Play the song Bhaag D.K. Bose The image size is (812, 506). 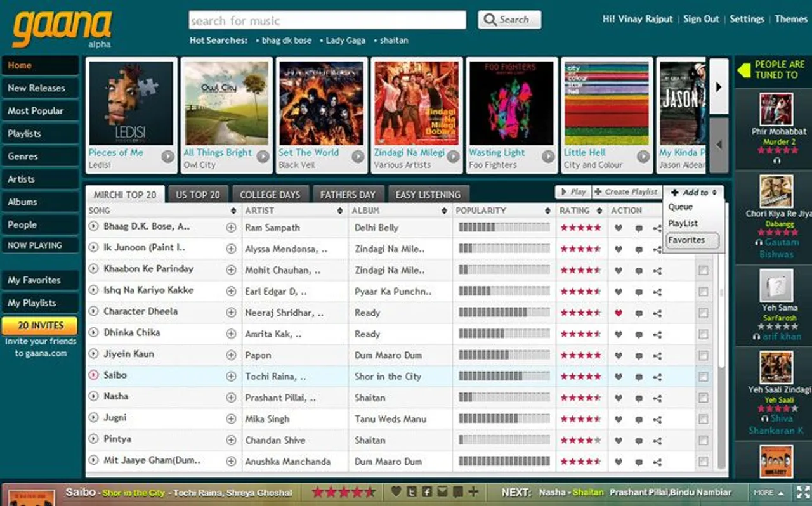[x=94, y=226]
